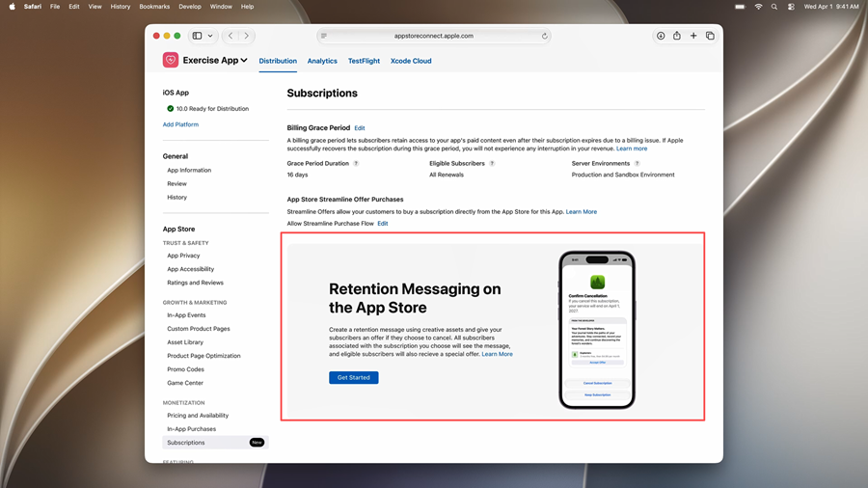Open the Develop menu
Screen dimensions: 868x488
[x=190, y=7]
